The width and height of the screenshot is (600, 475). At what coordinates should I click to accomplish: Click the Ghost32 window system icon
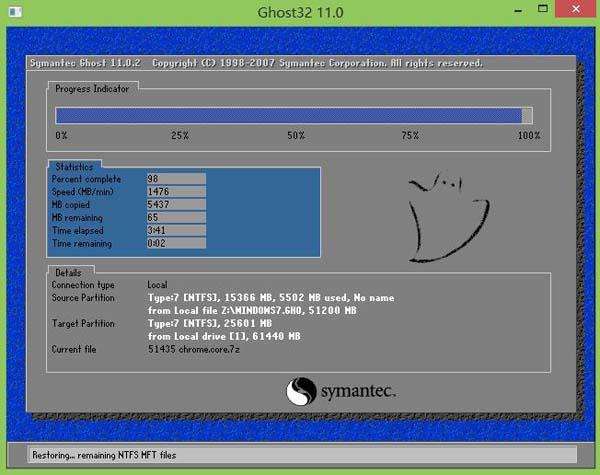(15, 12)
